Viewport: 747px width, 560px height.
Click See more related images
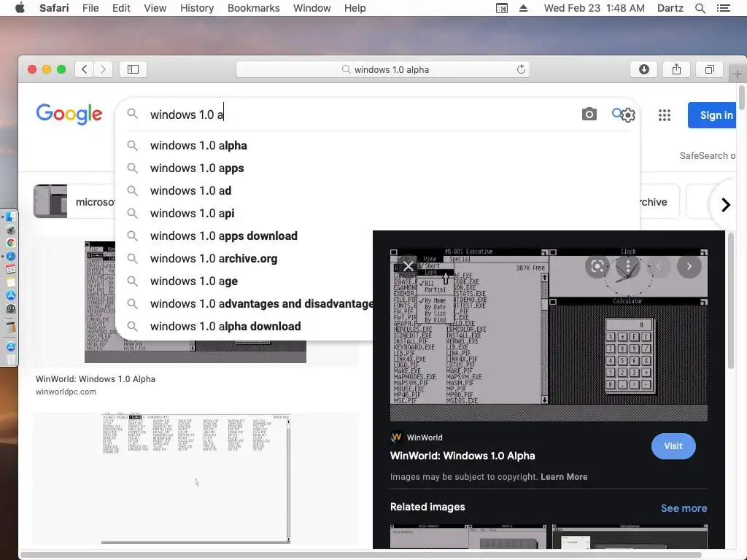pyautogui.click(x=684, y=508)
